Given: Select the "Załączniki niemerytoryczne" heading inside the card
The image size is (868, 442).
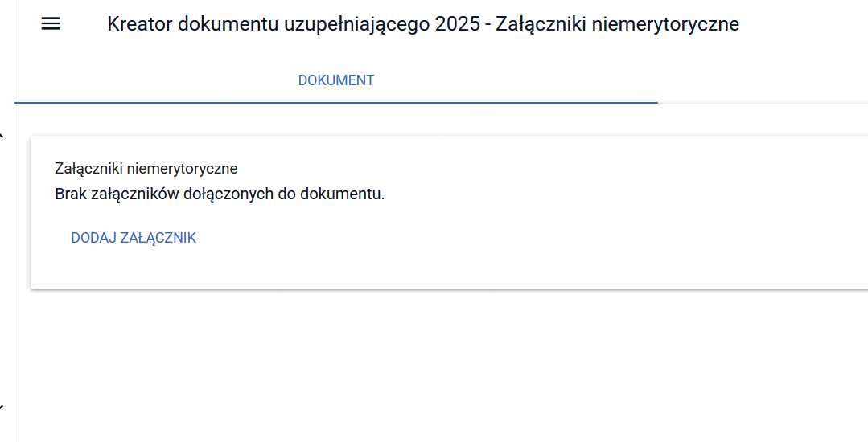Looking at the screenshot, I should pyautogui.click(x=146, y=169).
